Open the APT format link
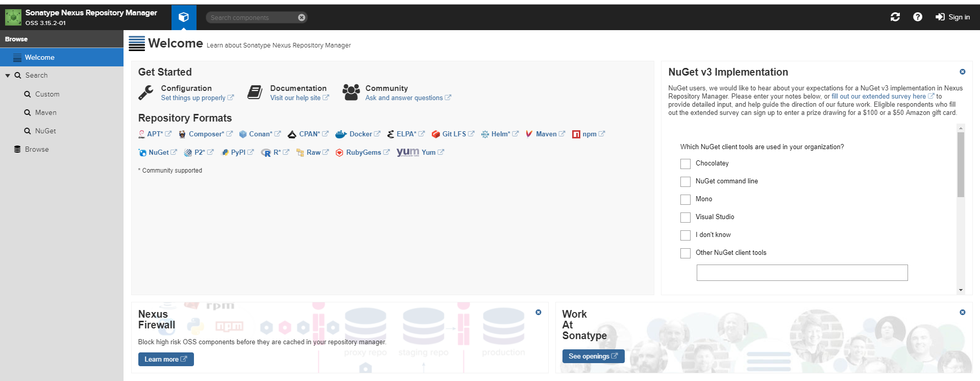The height and width of the screenshot is (381, 980). coord(159,134)
